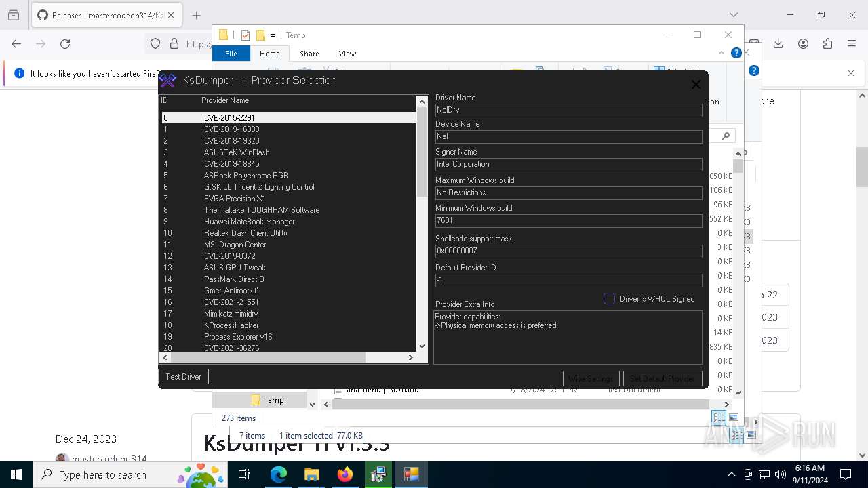The width and height of the screenshot is (868, 488).
Task: Click Default Provider ID field
Action: click(568, 280)
